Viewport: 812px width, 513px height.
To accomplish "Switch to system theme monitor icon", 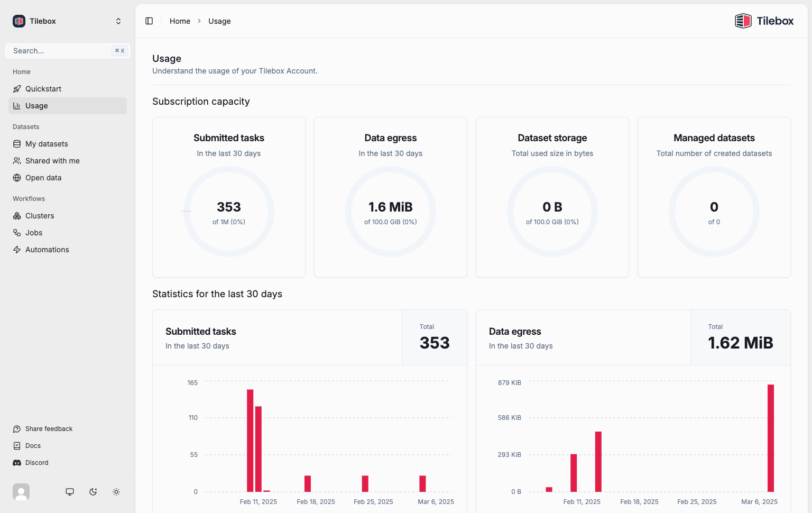I will tap(70, 492).
